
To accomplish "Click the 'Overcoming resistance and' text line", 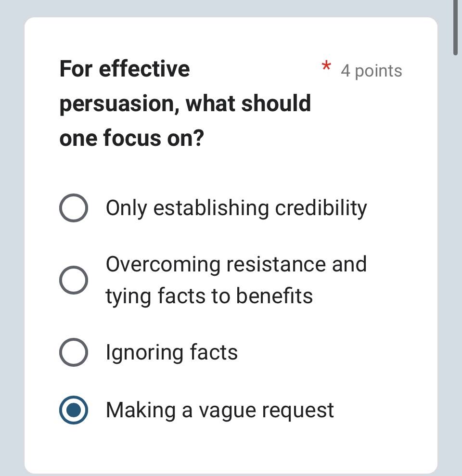I will coord(235,264).
